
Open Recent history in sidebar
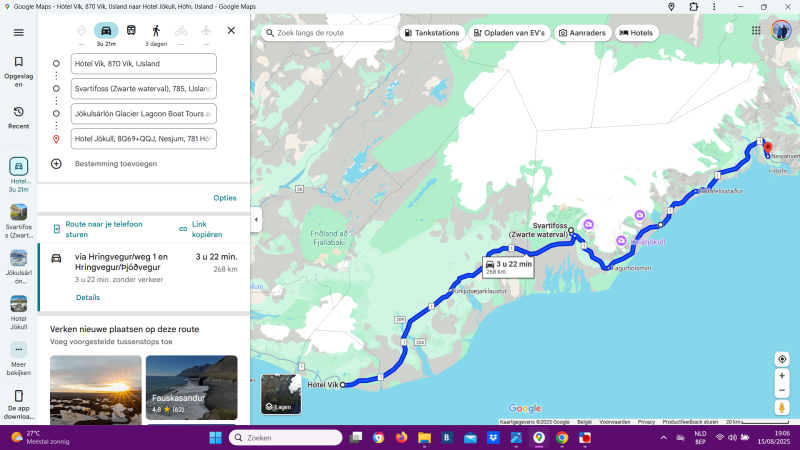(18, 117)
